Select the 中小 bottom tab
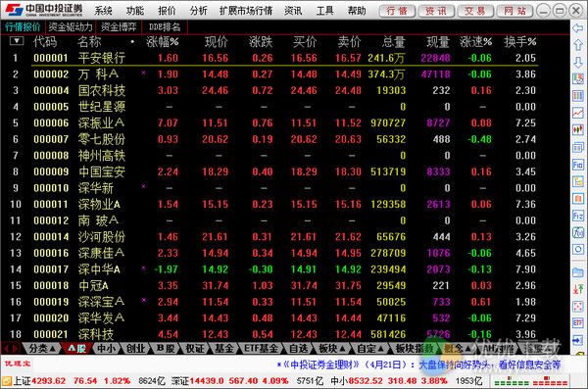Viewport: 588px width, 389px height. 106,349
